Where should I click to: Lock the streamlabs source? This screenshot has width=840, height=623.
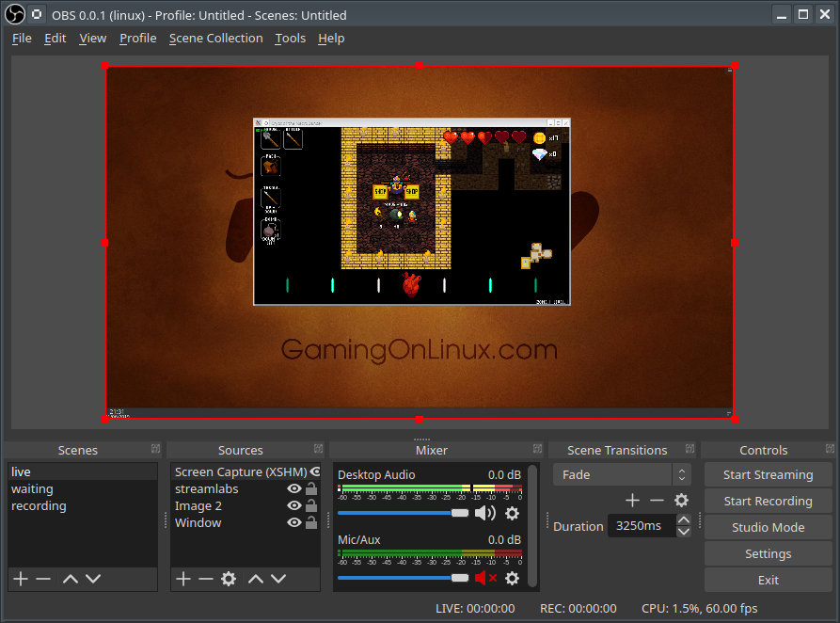311,488
